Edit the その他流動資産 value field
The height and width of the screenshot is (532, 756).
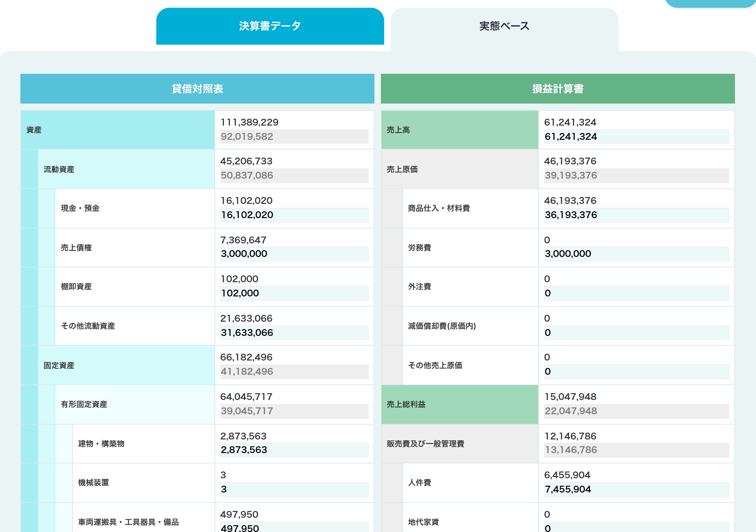(294, 333)
